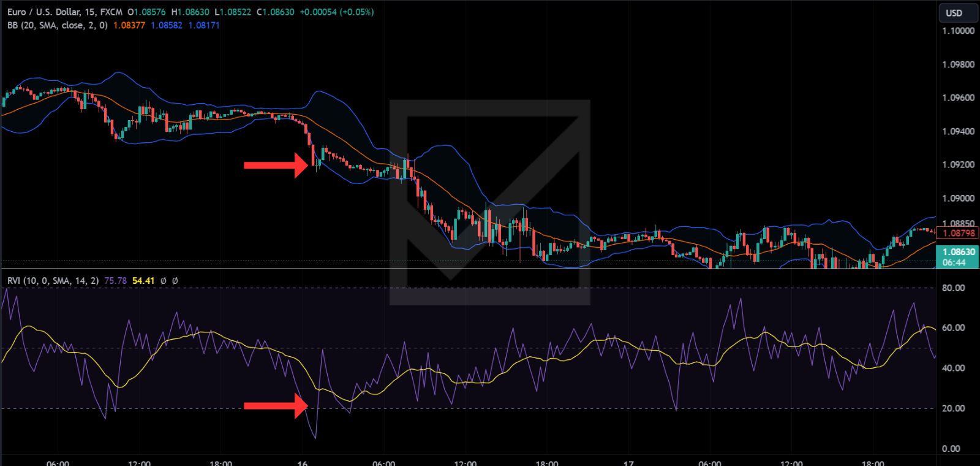Click the 1.09600 price axis label
The image size is (980, 466).
(958, 97)
